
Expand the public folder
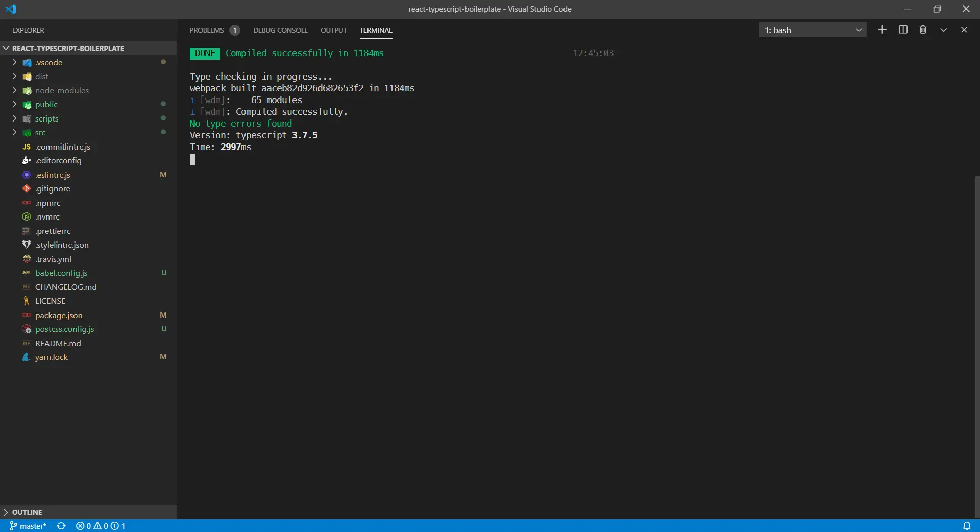88,104
